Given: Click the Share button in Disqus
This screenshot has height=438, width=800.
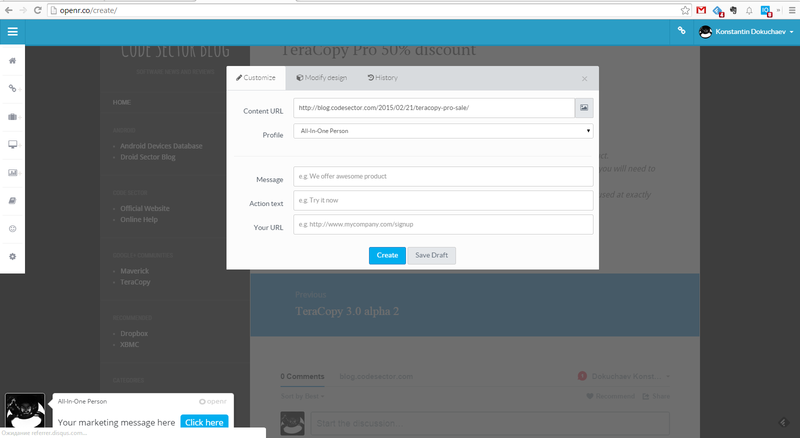Looking at the screenshot, I should [x=656, y=396].
